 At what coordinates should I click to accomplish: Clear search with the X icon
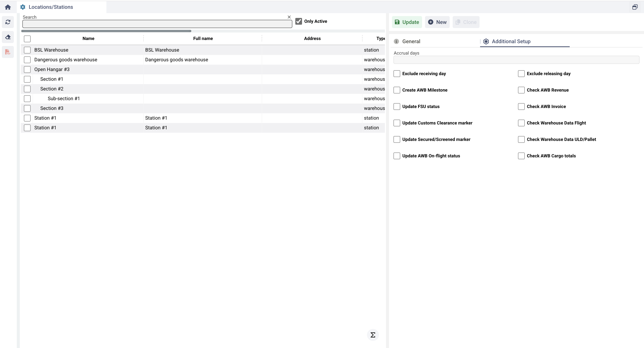[x=289, y=17]
